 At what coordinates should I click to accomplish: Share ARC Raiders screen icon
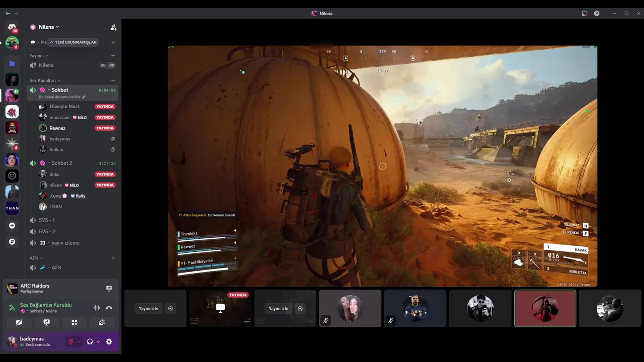click(109, 289)
